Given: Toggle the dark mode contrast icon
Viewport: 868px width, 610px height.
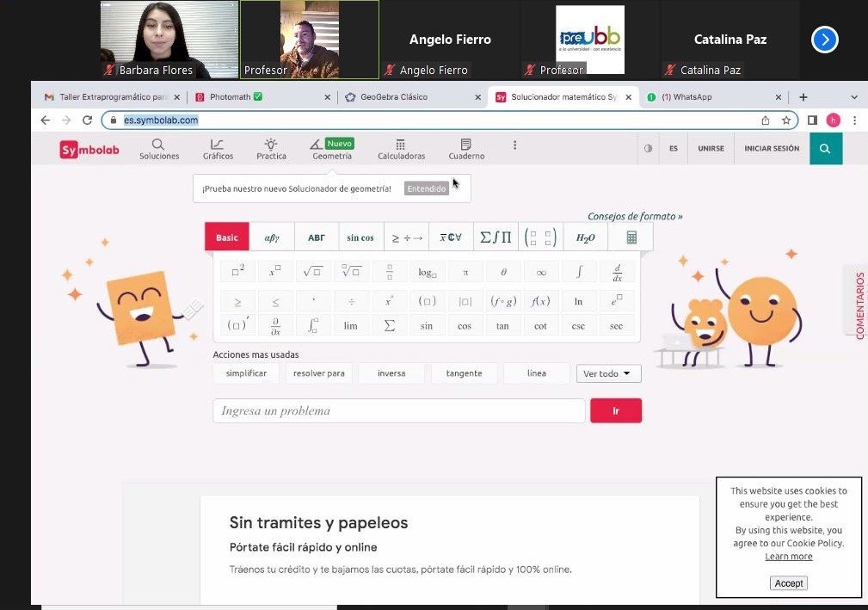Looking at the screenshot, I should click(648, 149).
